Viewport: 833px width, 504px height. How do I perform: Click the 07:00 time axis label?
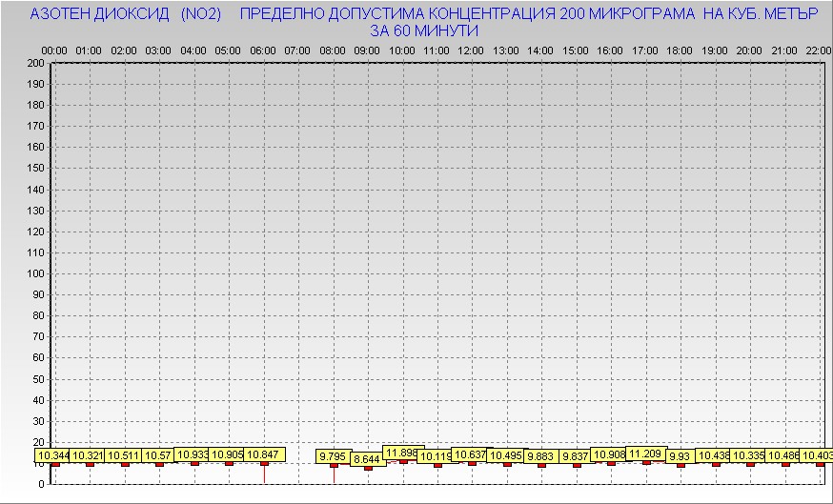click(x=297, y=50)
